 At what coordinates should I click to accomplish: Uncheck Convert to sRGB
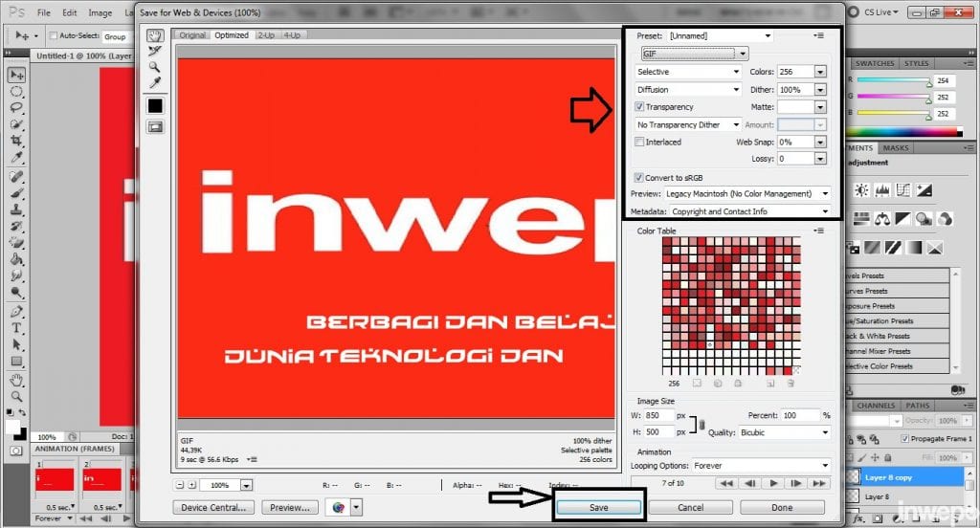pos(638,178)
